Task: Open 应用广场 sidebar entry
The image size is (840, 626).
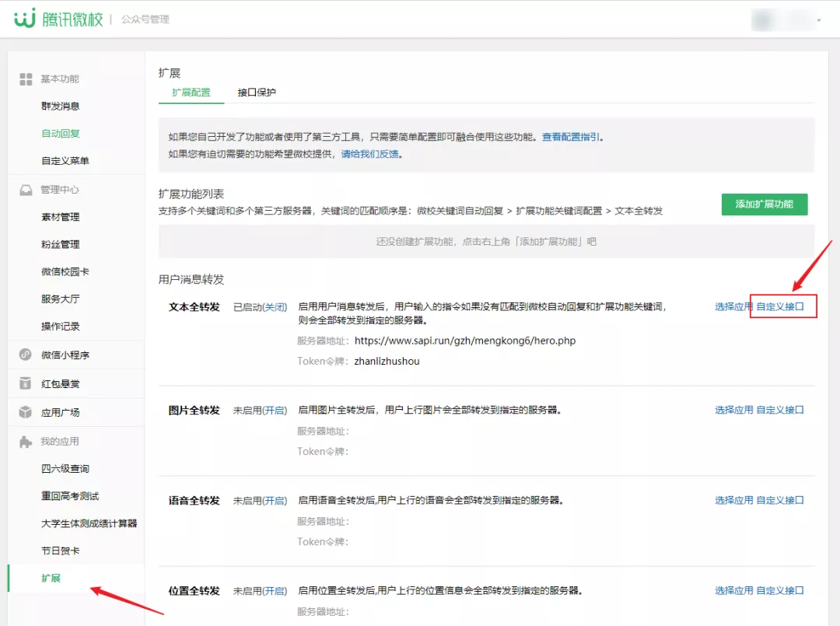Action: 61,412
